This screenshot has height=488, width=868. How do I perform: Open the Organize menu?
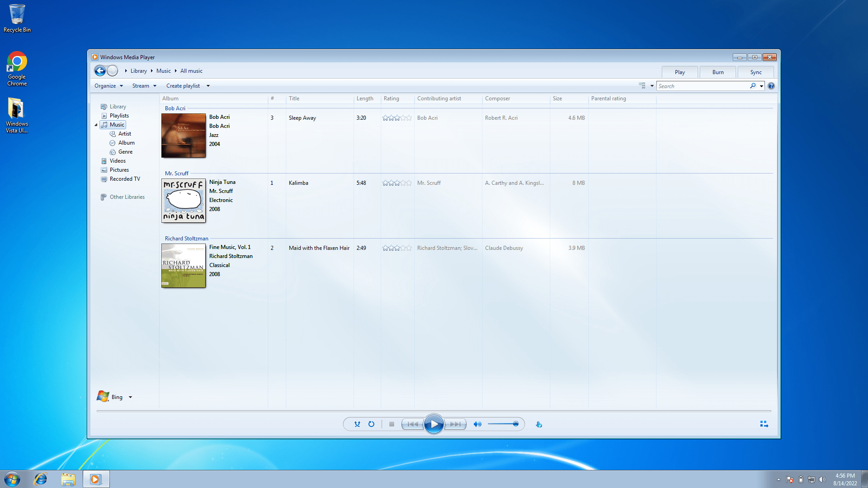[x=108, y=86]
